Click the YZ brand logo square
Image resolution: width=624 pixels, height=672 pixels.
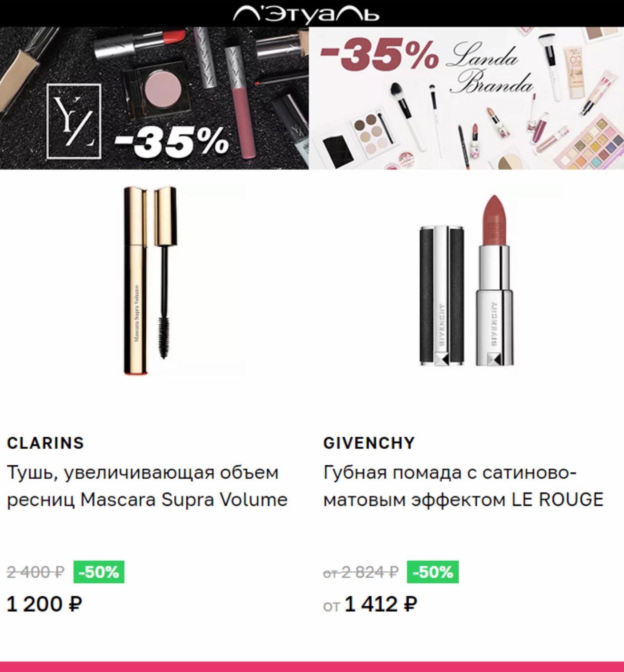(x=74, y=121)
